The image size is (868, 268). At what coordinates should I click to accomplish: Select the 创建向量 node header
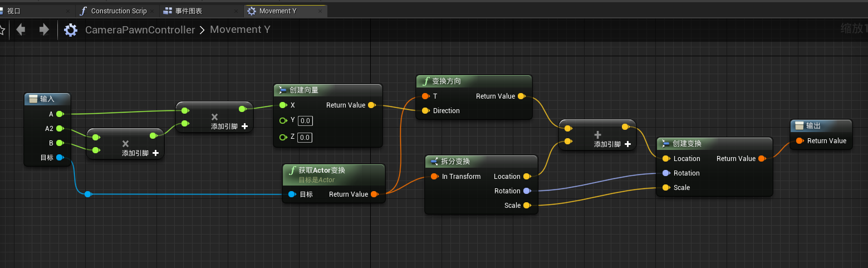point(328,90)
